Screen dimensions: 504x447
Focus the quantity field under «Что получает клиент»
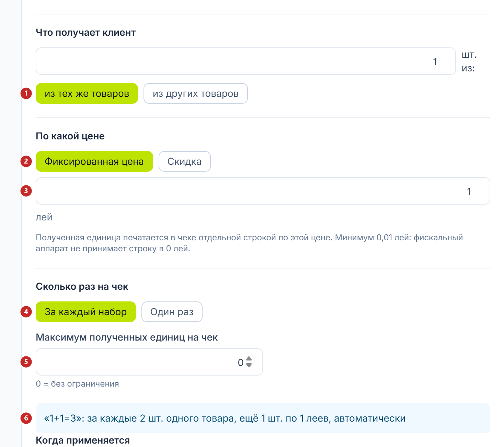tap(245, 61)
